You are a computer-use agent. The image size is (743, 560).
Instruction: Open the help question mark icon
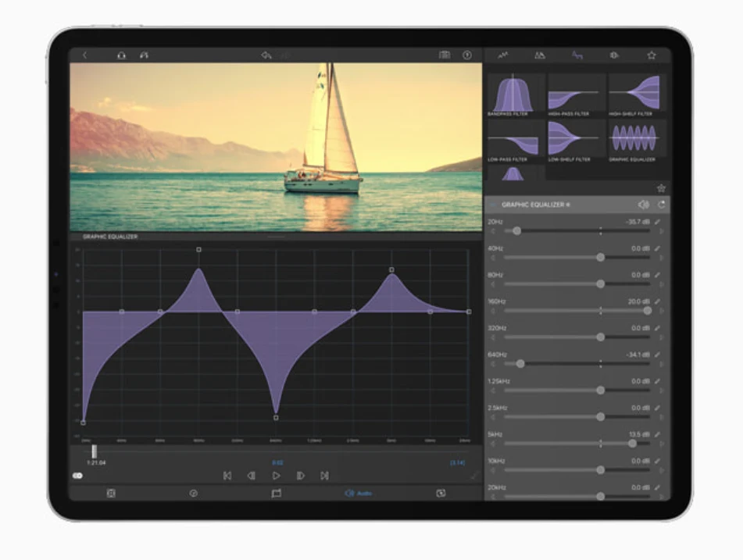click(467, 55)
